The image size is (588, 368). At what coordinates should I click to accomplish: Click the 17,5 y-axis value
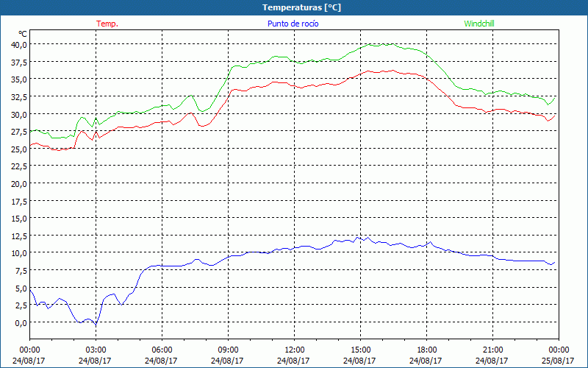20,201
